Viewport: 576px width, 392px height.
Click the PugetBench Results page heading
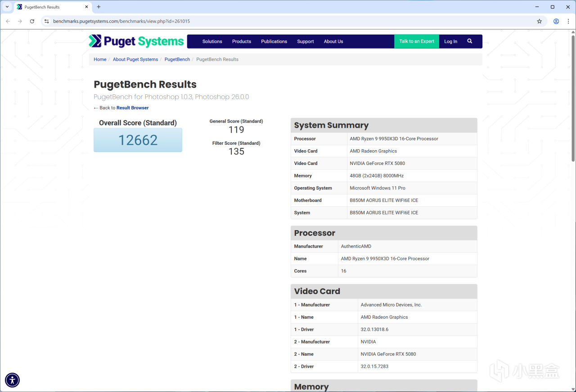coord(145,85)
